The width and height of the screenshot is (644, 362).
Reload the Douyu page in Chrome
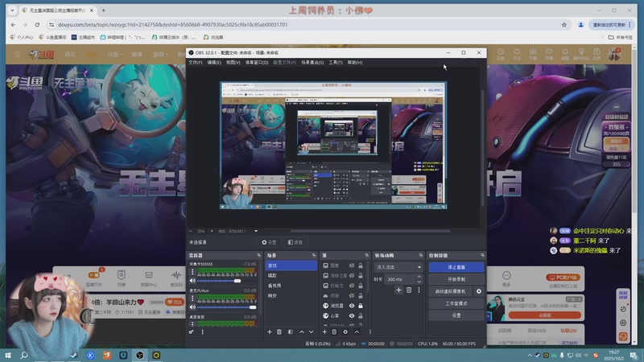pyautogui.click(x=37, y=25)
